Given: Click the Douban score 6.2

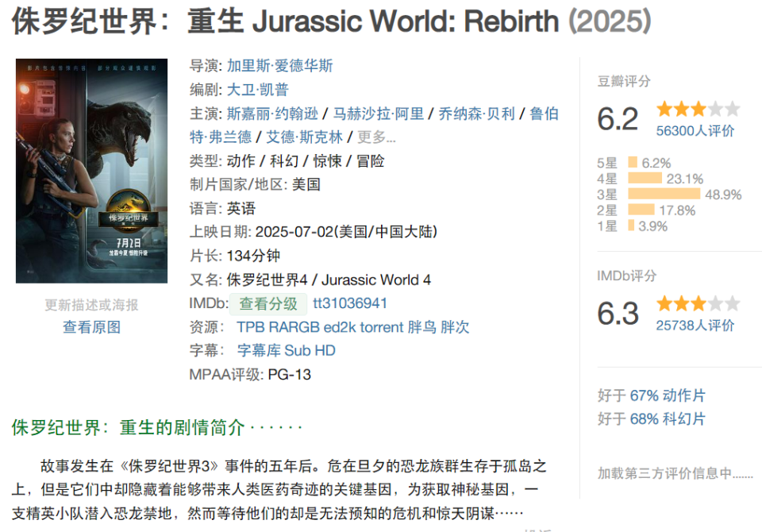Looking at the screenshot, I should coord(618,118).
